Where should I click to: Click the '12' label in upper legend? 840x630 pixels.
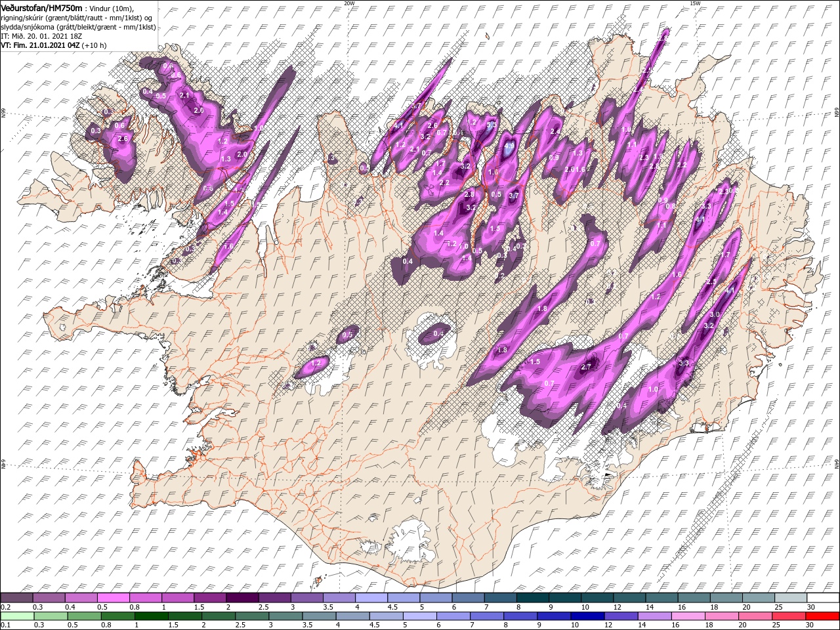tap(617, 608)
